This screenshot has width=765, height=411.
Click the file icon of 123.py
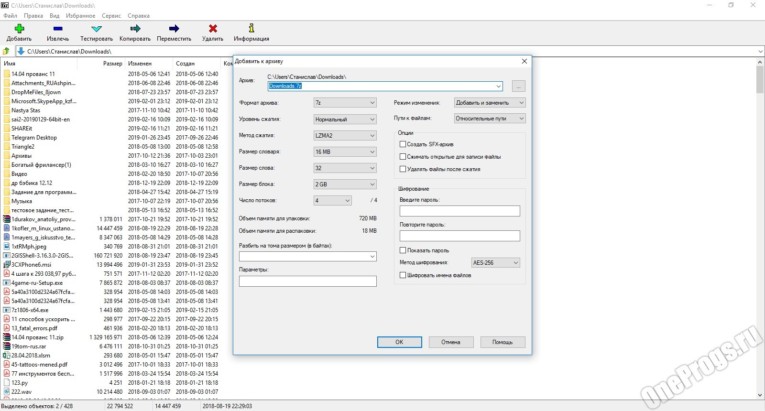pyautogui.click(x=7, y=383)
